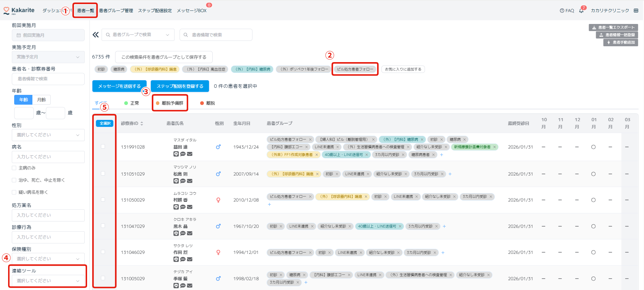Click email envelope icon under 村越 香
This screenshot has height=290, width=644.
click(x=190, y=207)
